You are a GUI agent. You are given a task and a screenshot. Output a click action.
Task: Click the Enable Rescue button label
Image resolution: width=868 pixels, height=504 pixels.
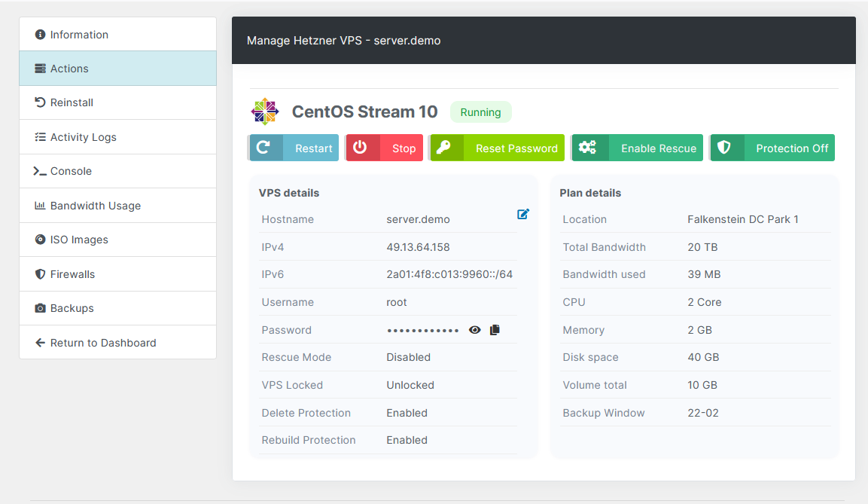659,148
